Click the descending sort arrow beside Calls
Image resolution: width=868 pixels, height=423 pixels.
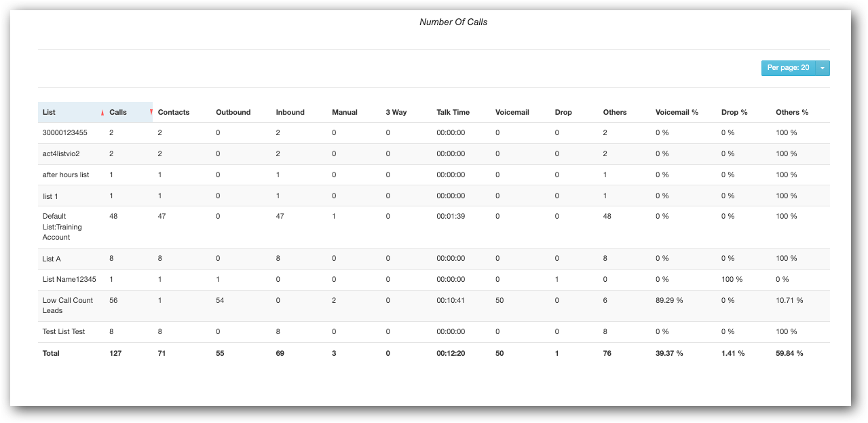coord(151,112)
